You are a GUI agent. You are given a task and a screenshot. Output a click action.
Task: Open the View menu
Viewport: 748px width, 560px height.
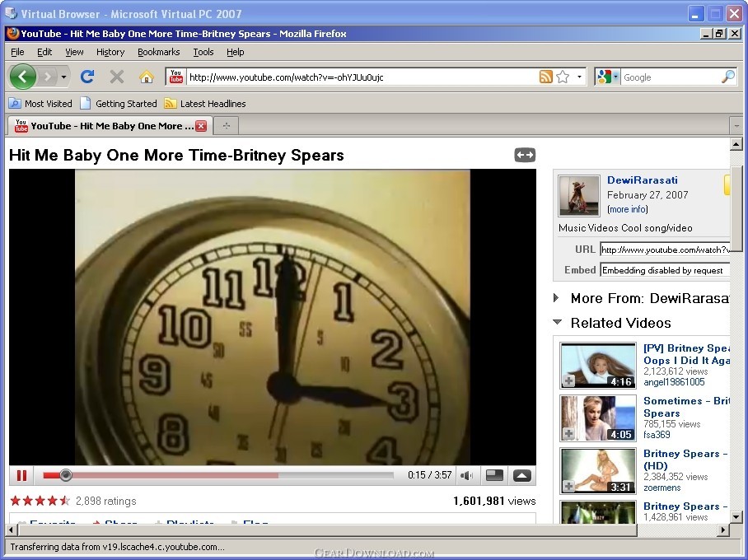click(74, 52)
